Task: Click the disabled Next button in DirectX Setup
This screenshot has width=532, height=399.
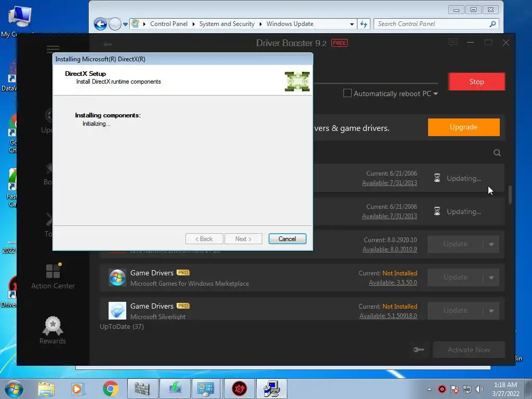Action: pyautogui.click(x=243, y=239)
